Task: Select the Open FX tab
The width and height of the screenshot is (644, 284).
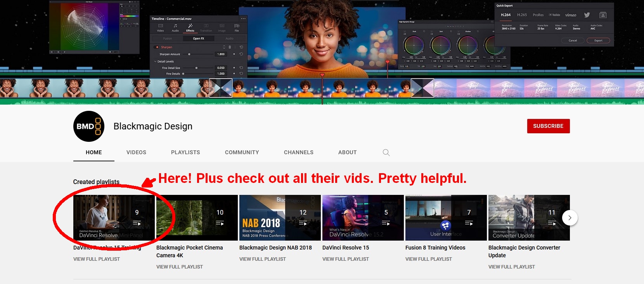Action: [x=198, y=38]
